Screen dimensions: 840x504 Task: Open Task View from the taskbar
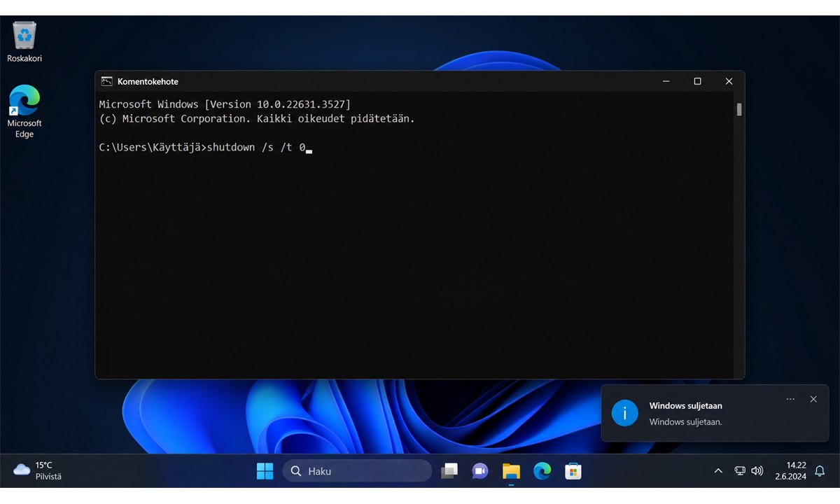[449, 471]
